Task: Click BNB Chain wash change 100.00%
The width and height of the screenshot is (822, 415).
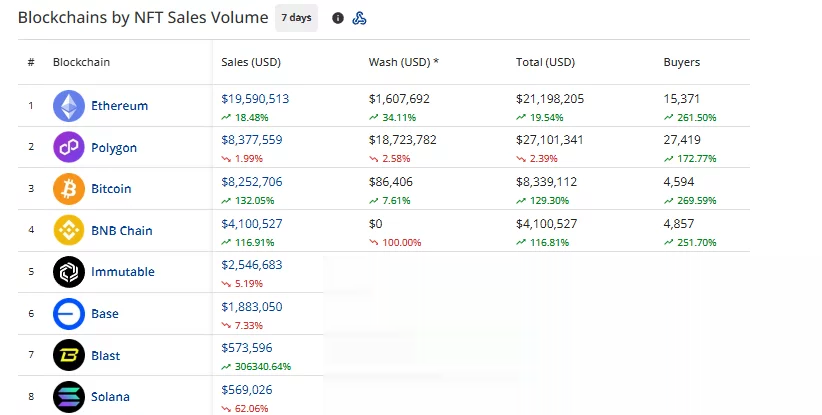Action: tap(402, 243)
